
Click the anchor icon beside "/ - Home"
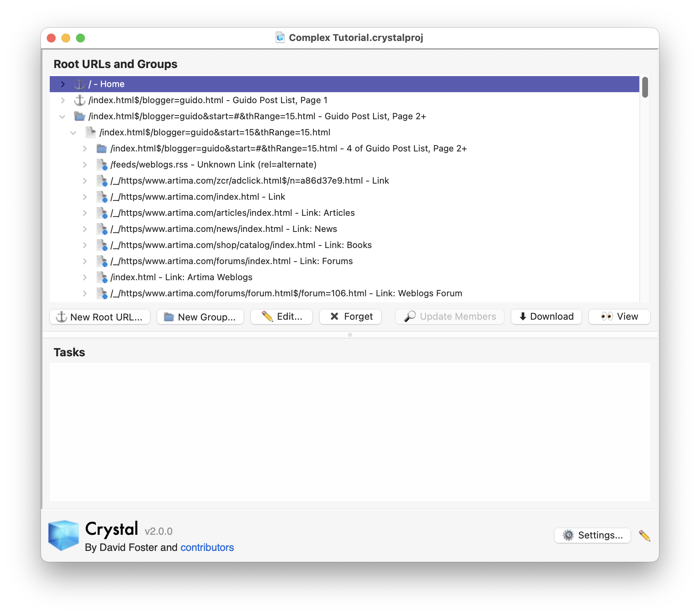coord(79,84)
